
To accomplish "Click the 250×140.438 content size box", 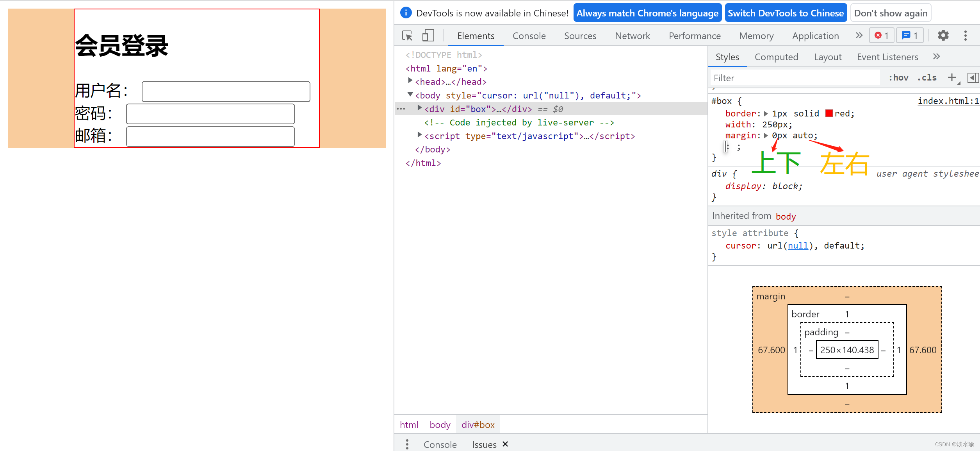I will [847, 349].
